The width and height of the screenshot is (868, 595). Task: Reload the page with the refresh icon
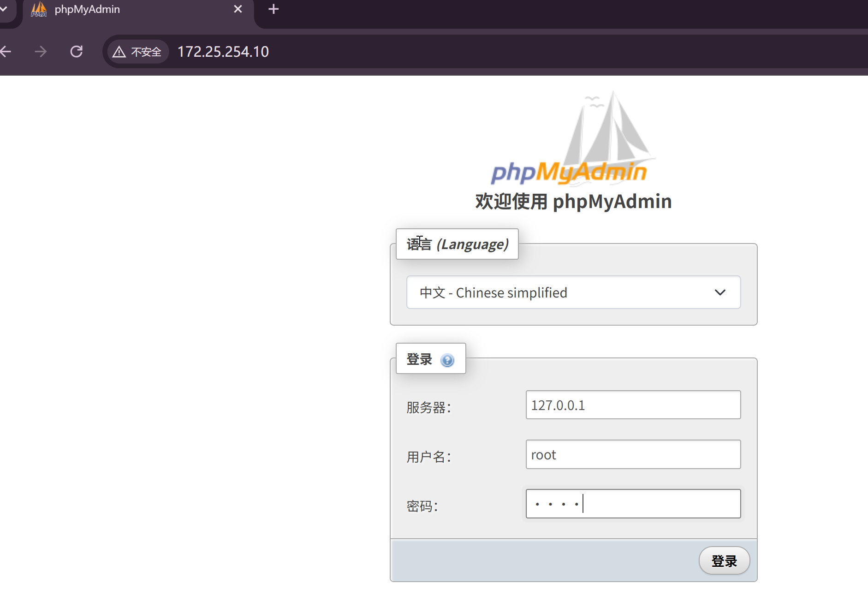(x=77, y=52)
